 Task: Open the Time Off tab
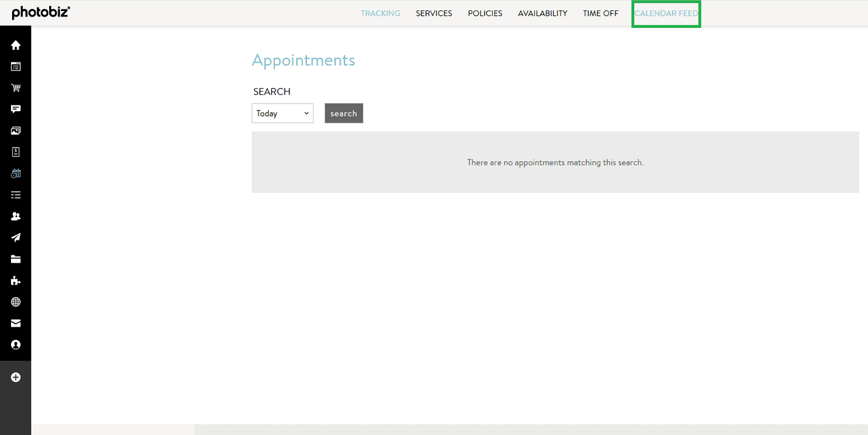[x=601, y=13]
